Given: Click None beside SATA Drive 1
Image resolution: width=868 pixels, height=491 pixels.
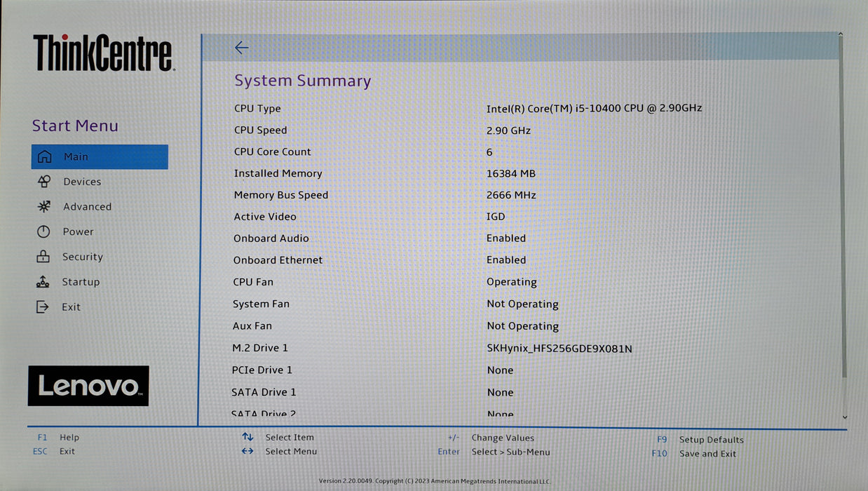Looking at the screenshot, I should tap(501, 393).
